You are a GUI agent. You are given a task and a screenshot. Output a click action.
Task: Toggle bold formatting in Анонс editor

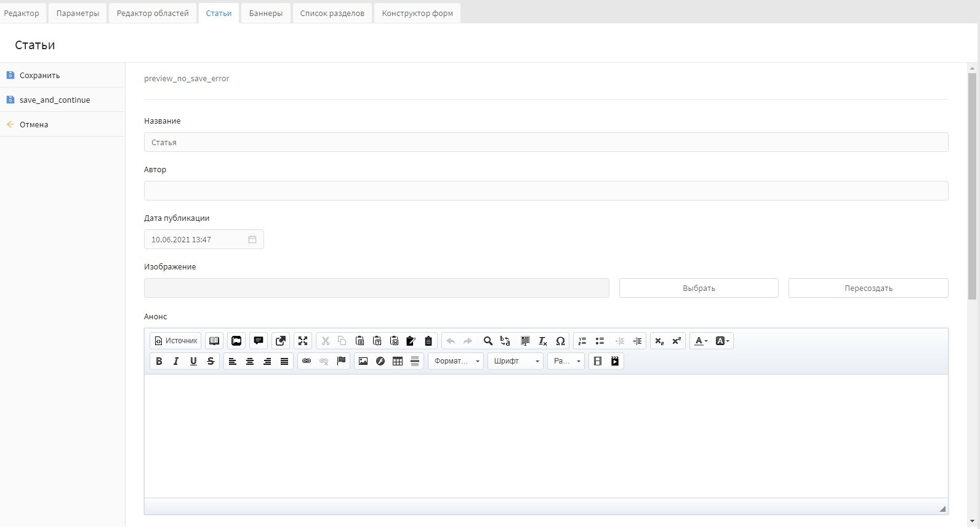point(159,361)
